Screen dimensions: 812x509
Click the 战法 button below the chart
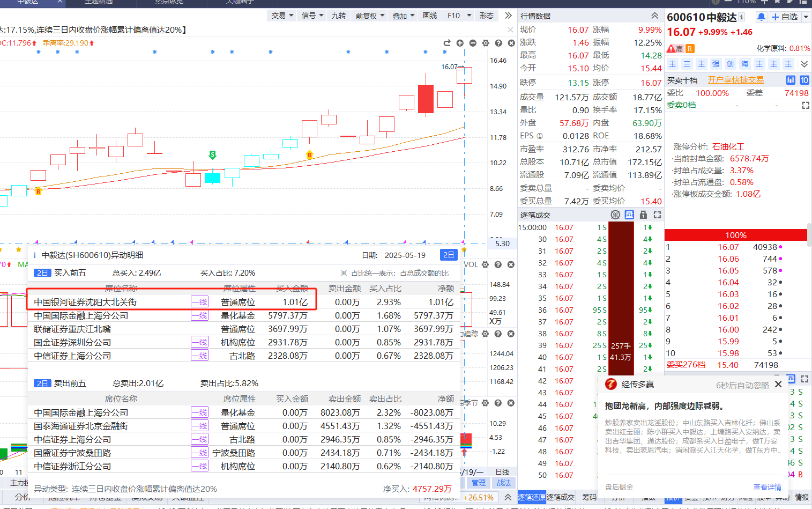[504, 483]
